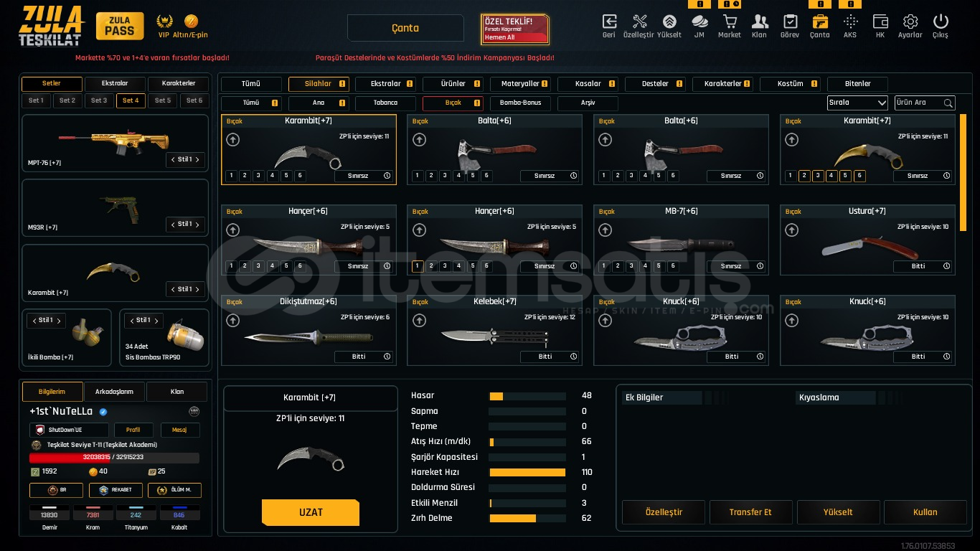Next style arrow for Sis Bombası TRP90
Image resolution: width=980 pixels, height=551 pixels.
(x=156, y=320)
